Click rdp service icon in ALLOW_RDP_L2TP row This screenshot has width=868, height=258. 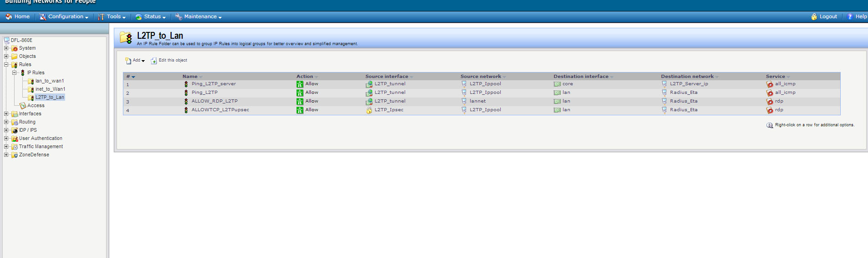pos(770,101)
